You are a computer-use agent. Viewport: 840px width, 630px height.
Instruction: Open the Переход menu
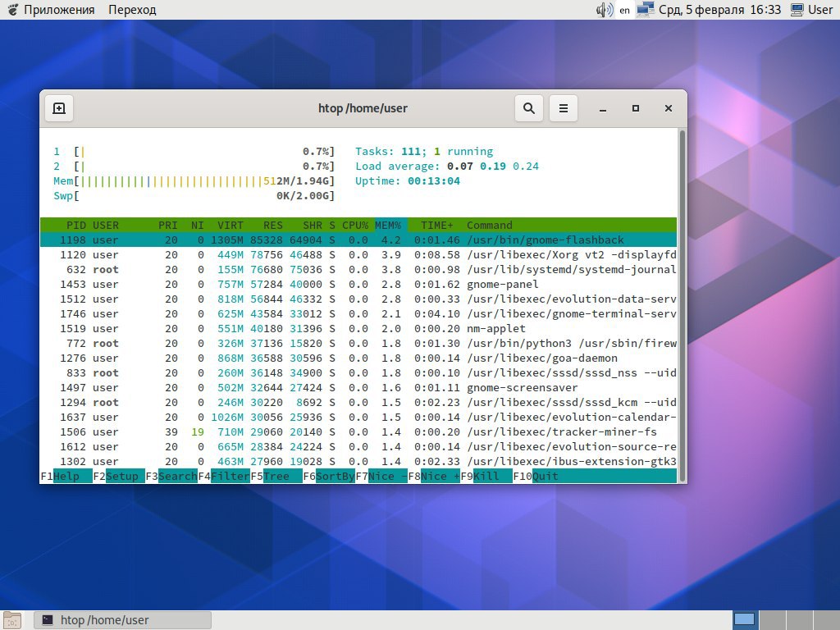tap(132, 10)
